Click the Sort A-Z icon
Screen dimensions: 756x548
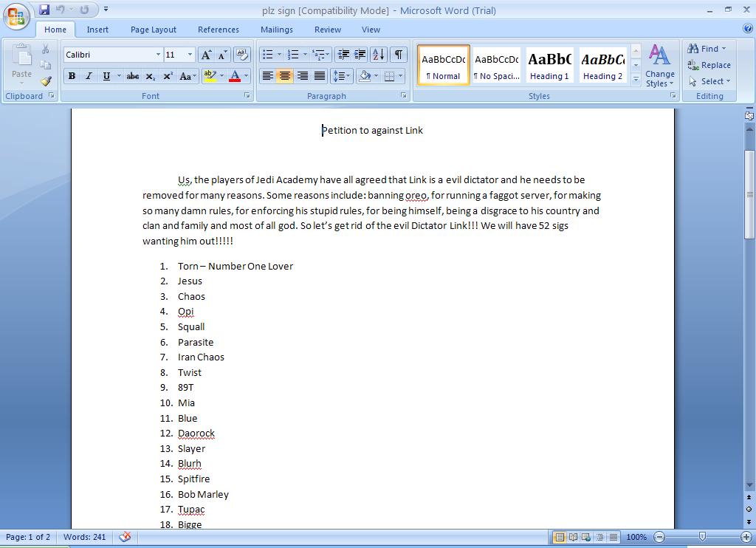click(379, 55)
